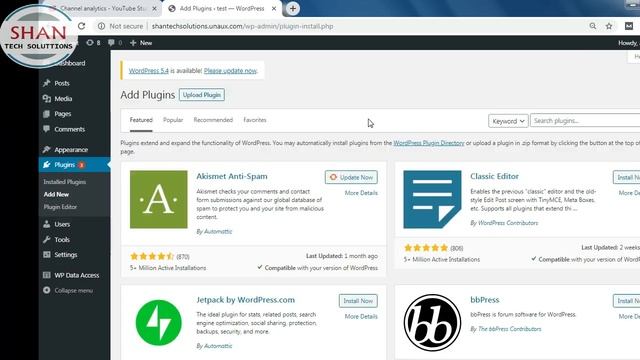Viewport: 640px width, 360px height.
Task: Click the bbPress logo thumbnail
Action: tap(432, 322)
